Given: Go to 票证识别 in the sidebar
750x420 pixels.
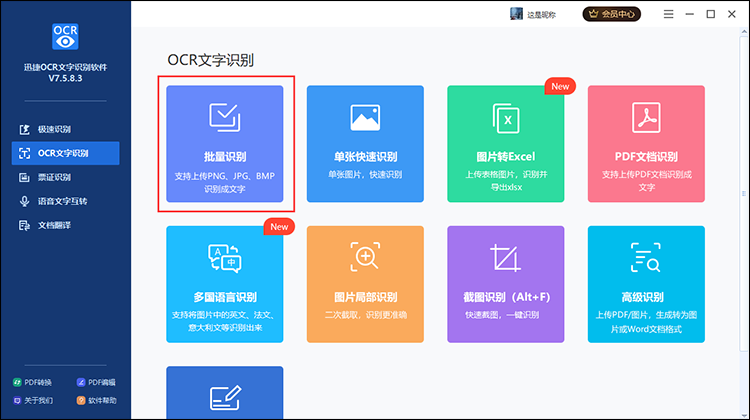Looking at the screenshot, I should tap(66, 177).
